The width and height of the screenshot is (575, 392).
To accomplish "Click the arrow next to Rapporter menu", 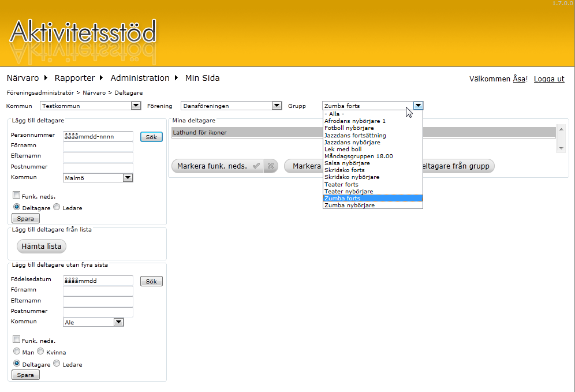I will coord(101,78).
